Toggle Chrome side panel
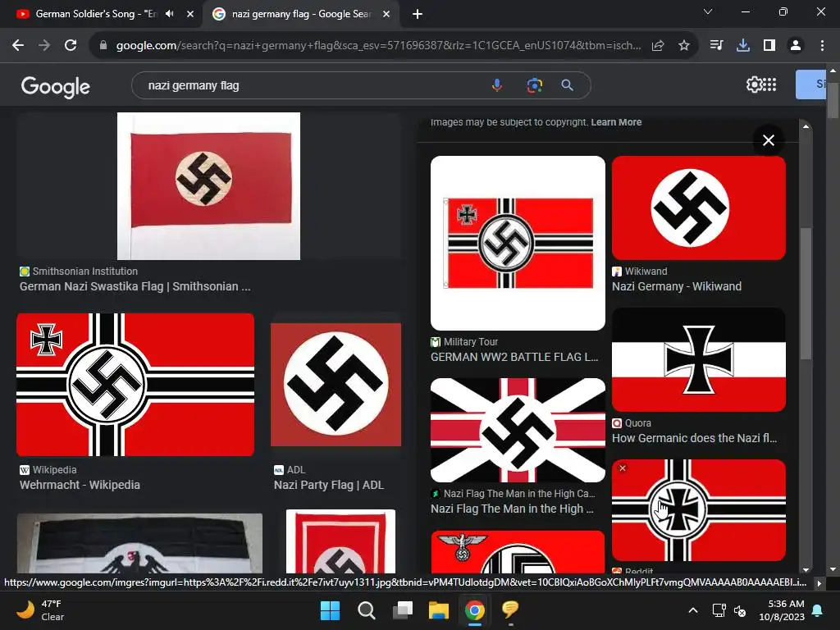 [x=769, y=46]
